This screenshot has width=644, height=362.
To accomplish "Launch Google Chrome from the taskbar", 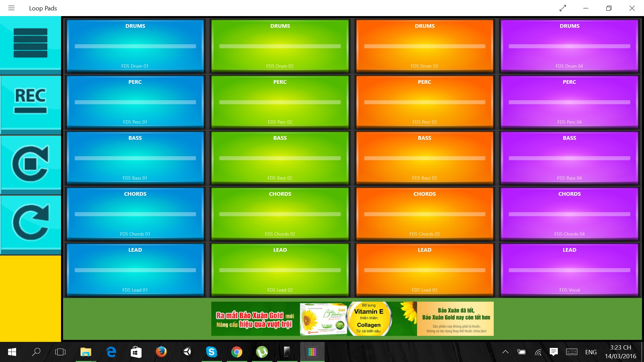I will pos(237,352).
